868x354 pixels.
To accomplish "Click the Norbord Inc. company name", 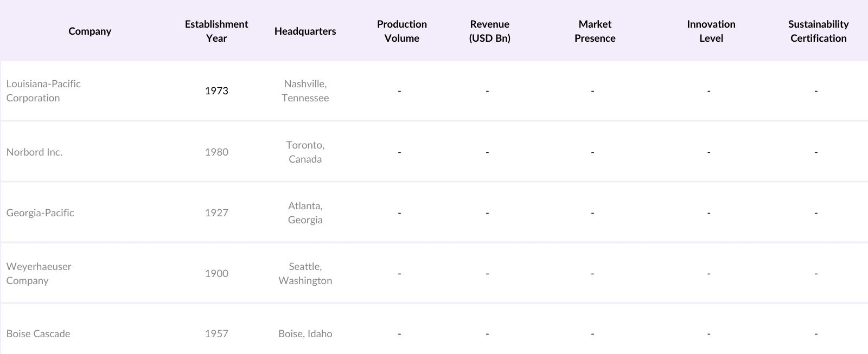I will 34,152.
